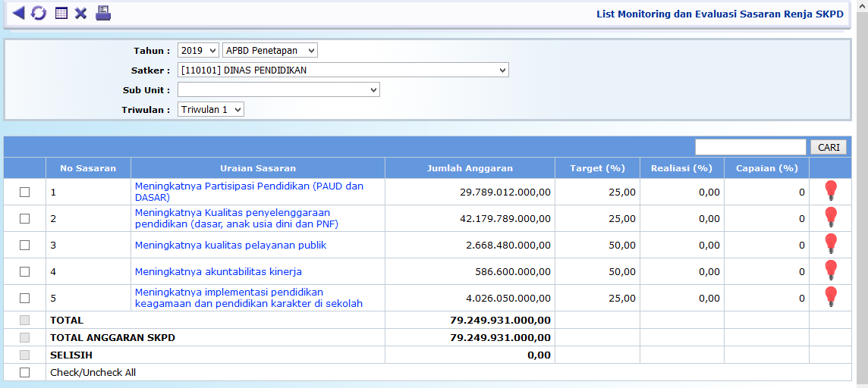The image size is (868, 388).
Task: Expand the Satker DINAS PENDIDIKAN dropdown
Action: [x=343, y=70]
